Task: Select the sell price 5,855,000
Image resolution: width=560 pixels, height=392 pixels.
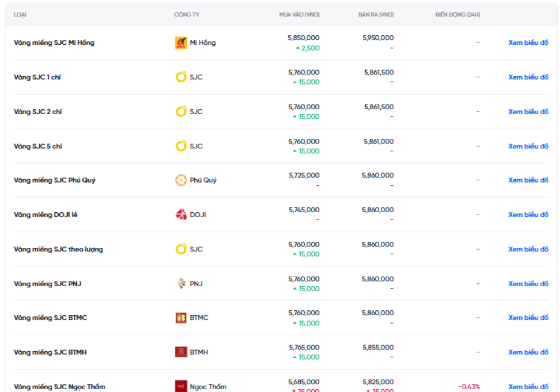Action: coord(378,347)
